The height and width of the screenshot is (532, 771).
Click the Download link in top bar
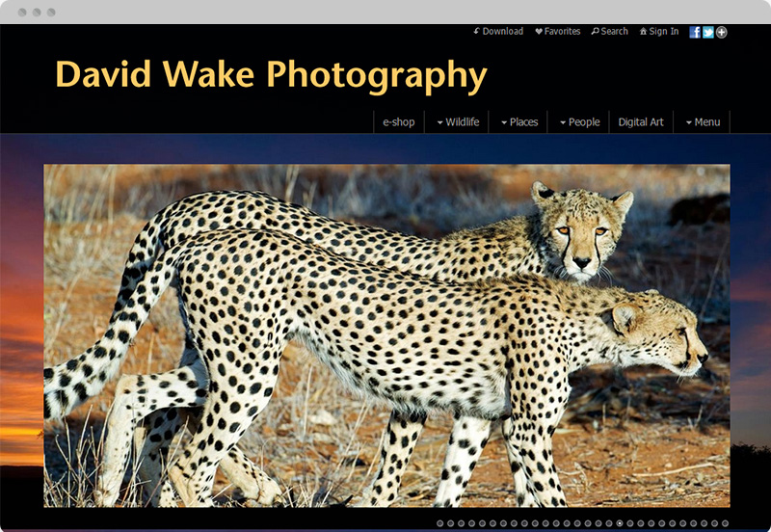tap(498, 31)
